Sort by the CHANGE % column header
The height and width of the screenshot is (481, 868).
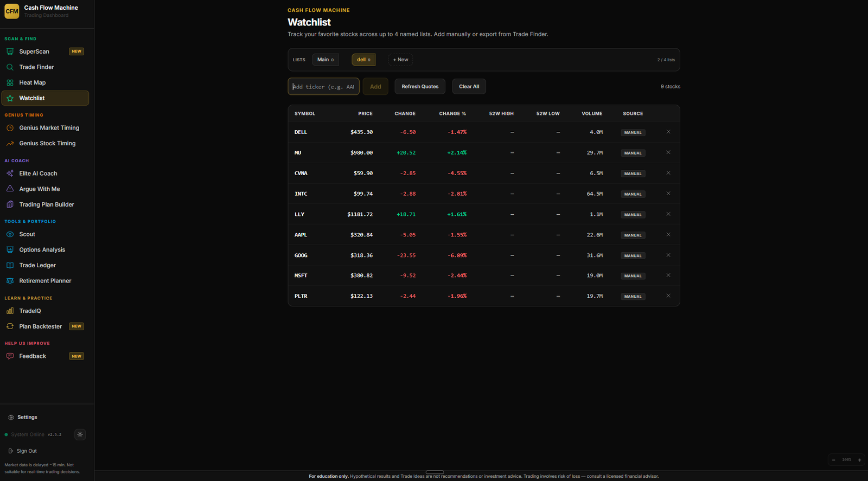click(x=452, y=114)
